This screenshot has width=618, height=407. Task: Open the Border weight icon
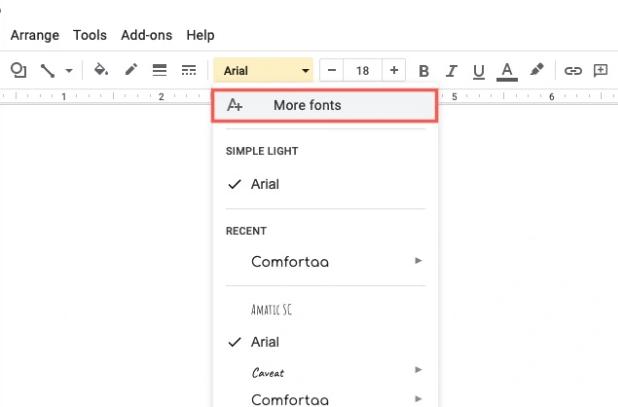[159, 70]
